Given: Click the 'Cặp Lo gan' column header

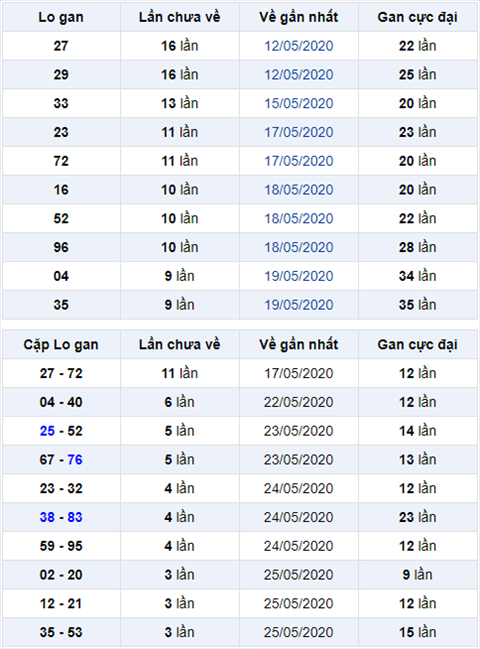Looking at the screenshot, I should [x=61, y=344].
